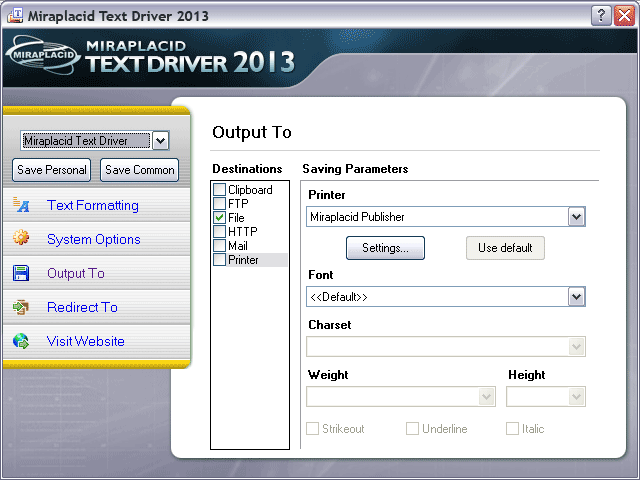Viewport: 640px width, 480px height.
Task: Open the Weight dropdown
Action: 401,396
